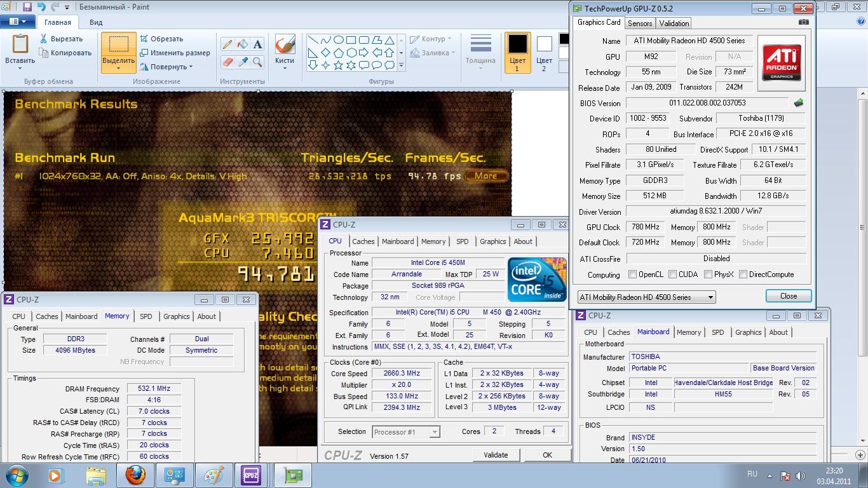
Task: Pick the black color from the palette
Action: [x=564, y=39]
